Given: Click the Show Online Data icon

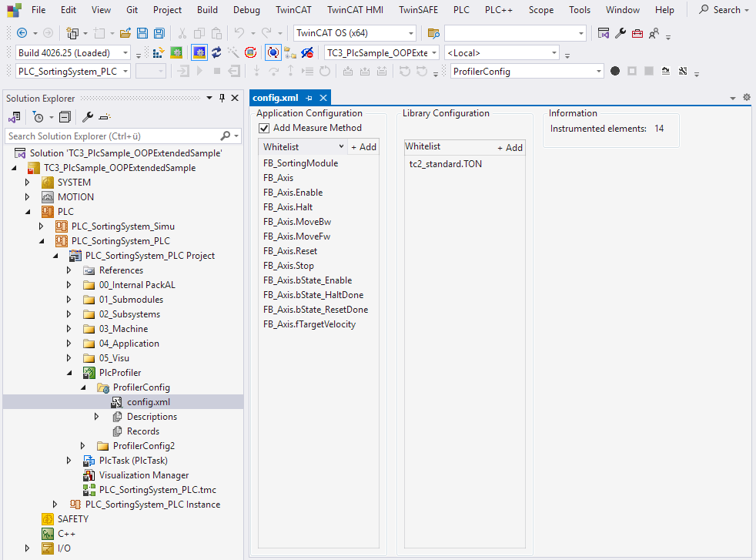Looking at the screenshot, I should [x=273, y=52].
